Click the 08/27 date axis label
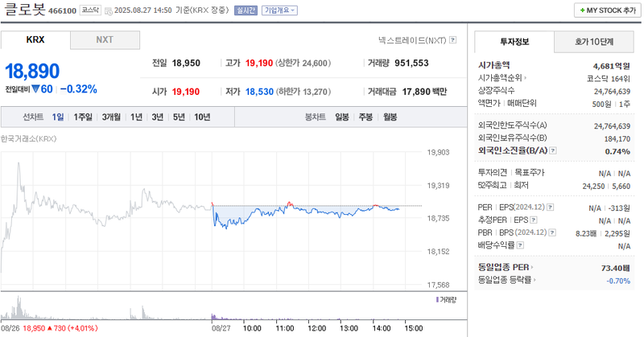 tap(221, 328)
